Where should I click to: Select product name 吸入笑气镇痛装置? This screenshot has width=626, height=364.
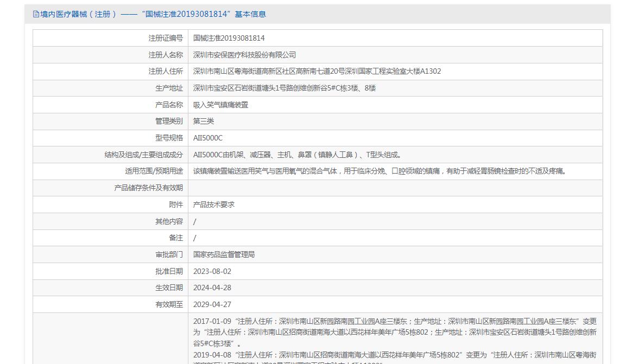coord(220,105)
